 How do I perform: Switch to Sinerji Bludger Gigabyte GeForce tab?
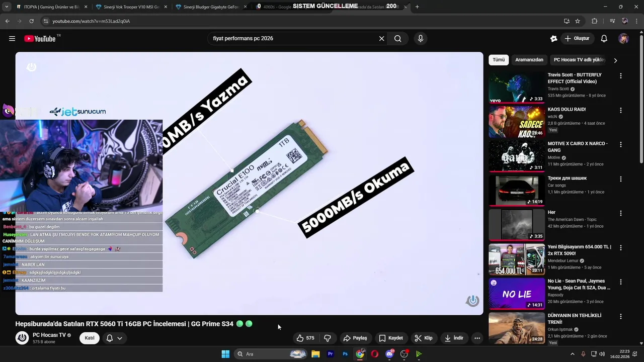[211, 7]
